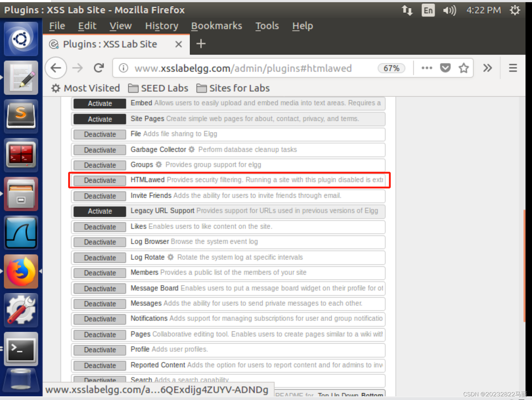Open Garbage Collector plugin settings gear
This screenshot has width=532, height=400.
point(192,150)
